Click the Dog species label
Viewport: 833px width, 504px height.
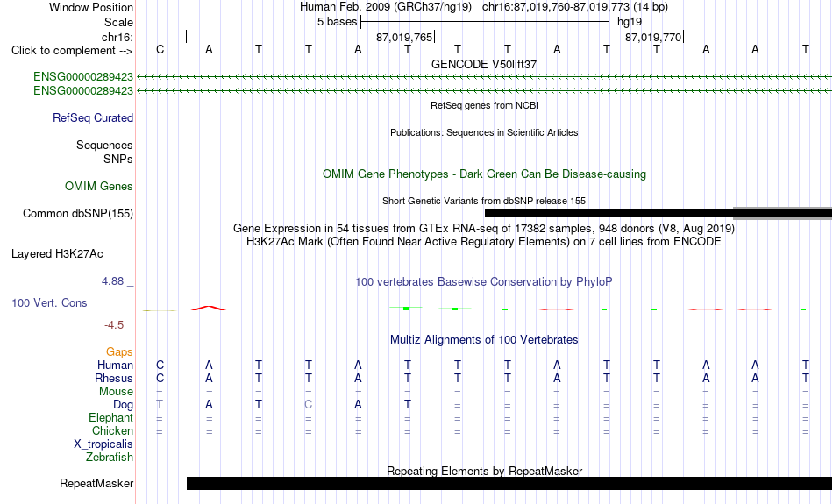pyautogui.click(x=123, y=405)
